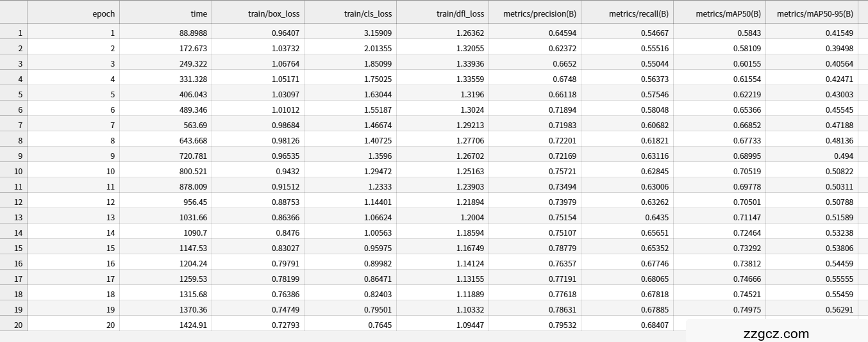868x342 pixels.
Task: Click the metrics/mAP50-95(B) column header
Action: 816,13
